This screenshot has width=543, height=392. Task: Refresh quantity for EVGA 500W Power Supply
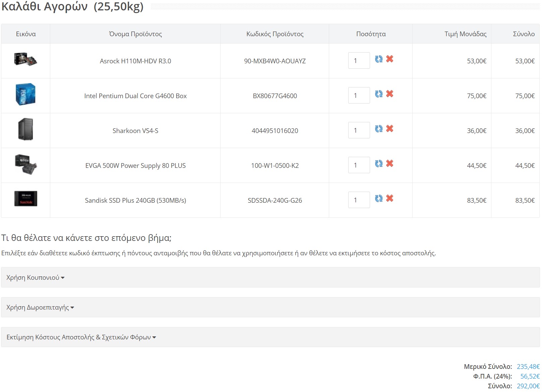[379, 164]
